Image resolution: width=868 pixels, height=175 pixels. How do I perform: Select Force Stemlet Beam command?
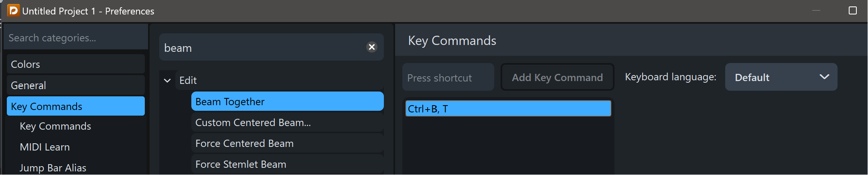tap(287, 164)
